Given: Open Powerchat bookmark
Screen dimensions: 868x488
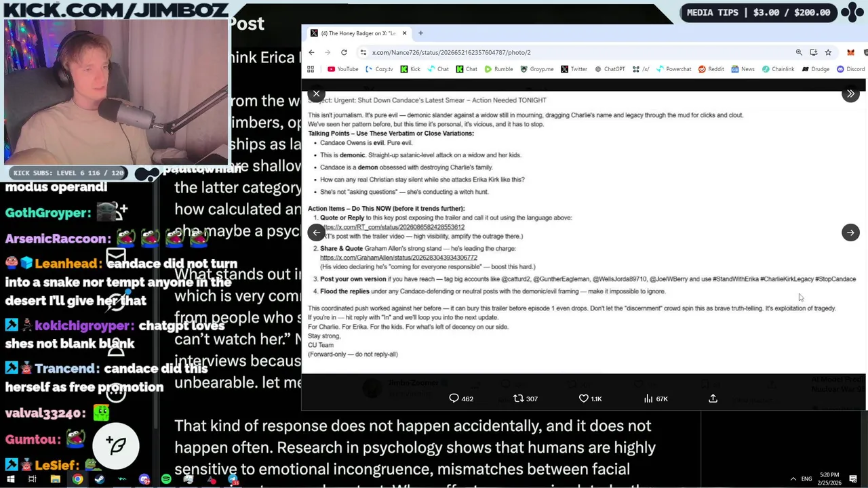Looking at the screenshot, I should coord(673,69).
